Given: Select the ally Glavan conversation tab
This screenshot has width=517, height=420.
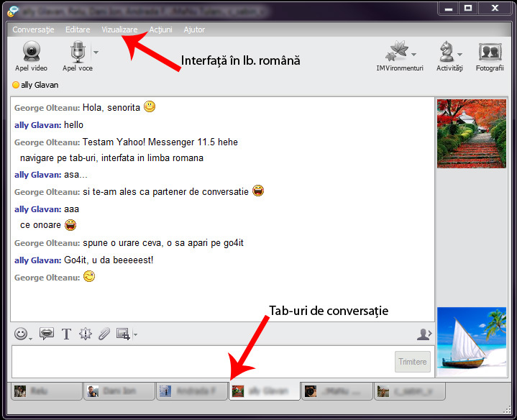Looking at the screenshot, I should click(x=265, y=391).
